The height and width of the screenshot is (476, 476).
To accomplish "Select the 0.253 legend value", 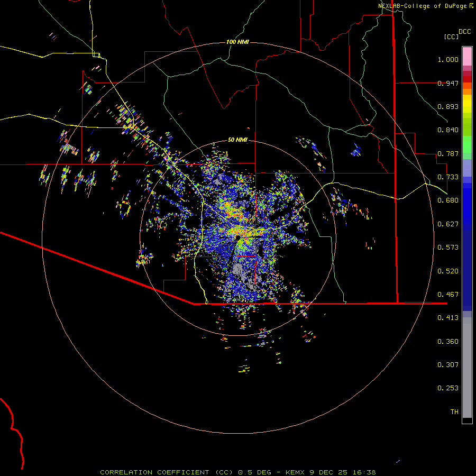I will [x=448, y=388].
